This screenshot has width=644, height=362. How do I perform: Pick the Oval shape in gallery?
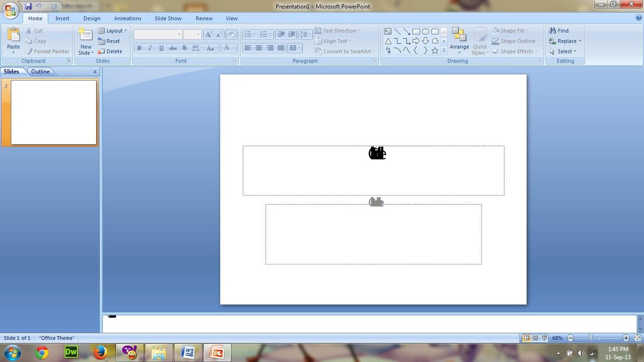[426, 31]
